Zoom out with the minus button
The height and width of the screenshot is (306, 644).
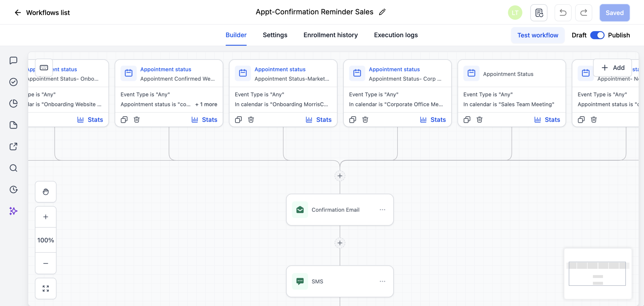46,263
